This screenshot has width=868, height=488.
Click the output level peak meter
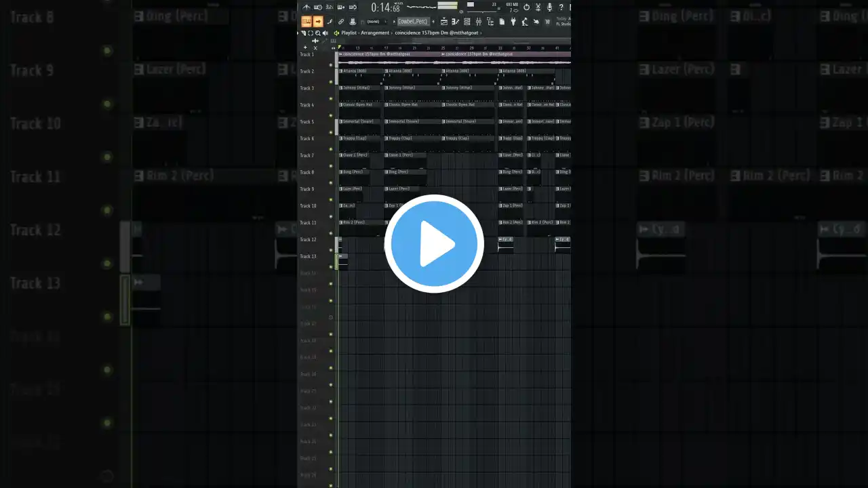(448, 6)
